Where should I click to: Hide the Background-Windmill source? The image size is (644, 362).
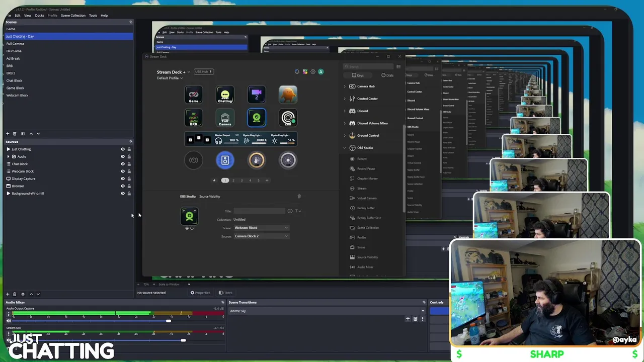[x=122, y=194]
